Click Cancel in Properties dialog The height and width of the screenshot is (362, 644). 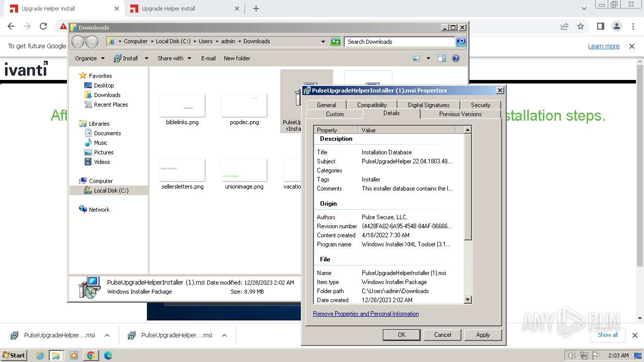tap(443, 335)
